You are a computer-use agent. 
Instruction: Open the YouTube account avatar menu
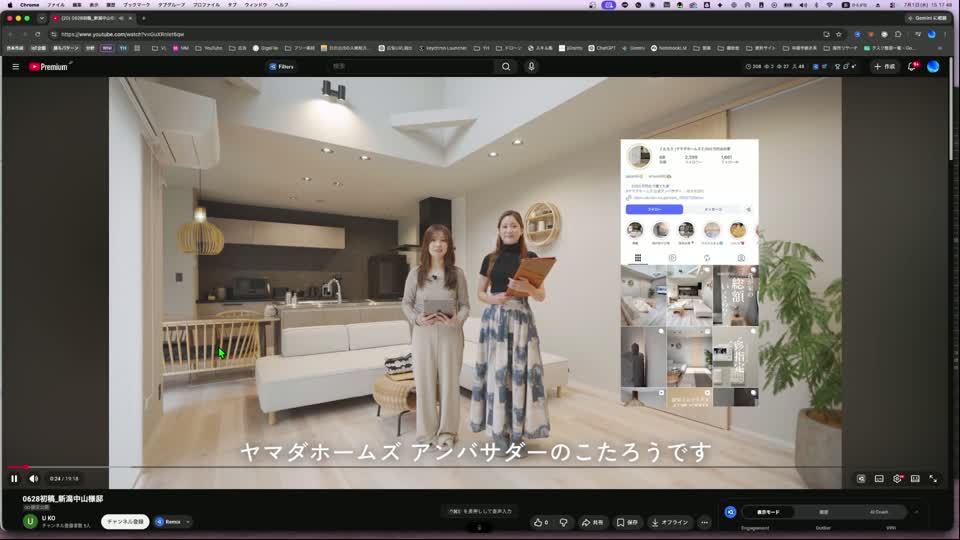[x=933, y=67]
